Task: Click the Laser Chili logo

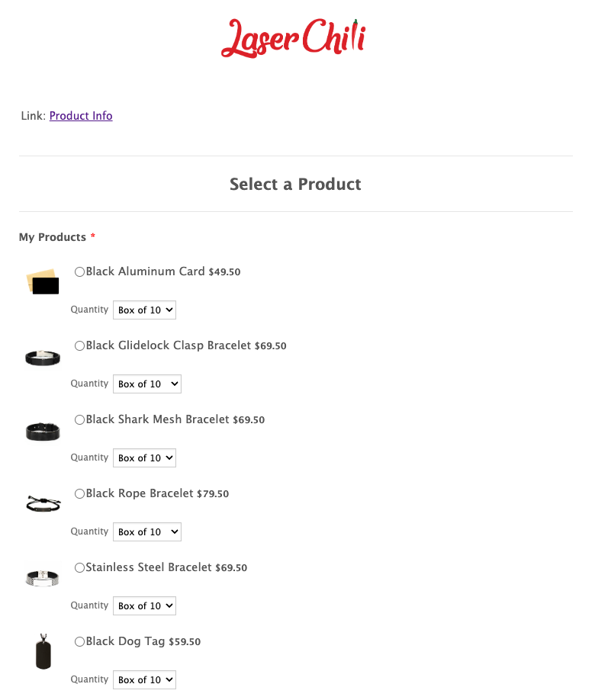Action: click(x=294, y=38)
